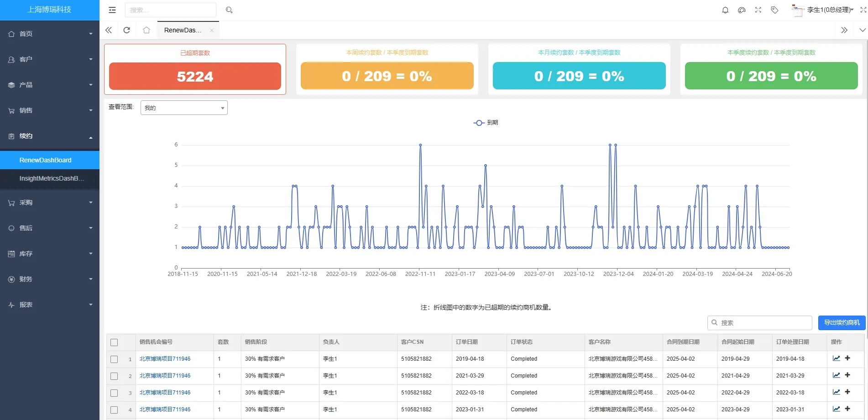Expand the 售后 sidebar menu
Screen dimensions: 868x420
pyautogui.click(x=50, y=228)
